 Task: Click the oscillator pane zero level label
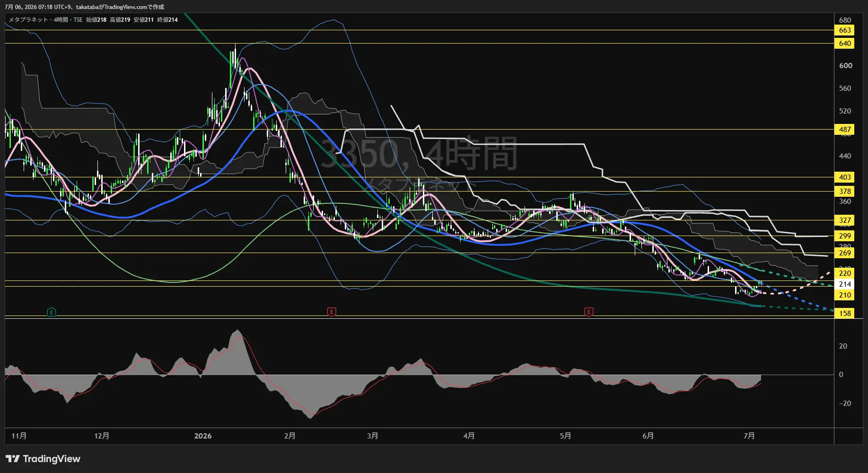(x=841, y=375)
